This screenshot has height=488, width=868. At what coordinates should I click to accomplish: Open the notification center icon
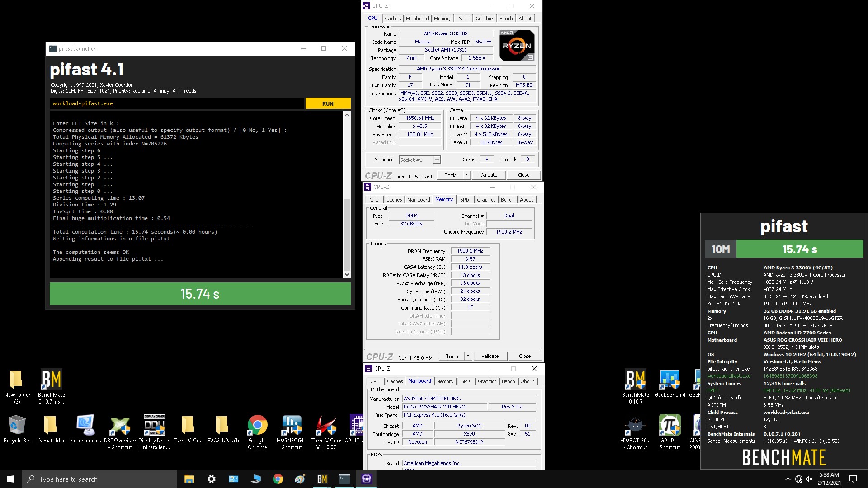tap(853, 479)
